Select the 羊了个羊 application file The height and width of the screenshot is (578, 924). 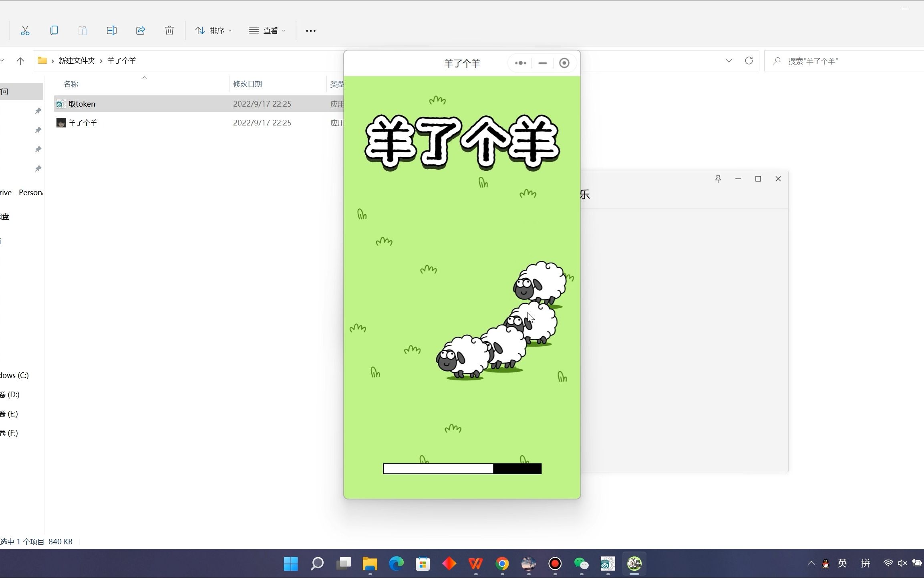[199, 123]
